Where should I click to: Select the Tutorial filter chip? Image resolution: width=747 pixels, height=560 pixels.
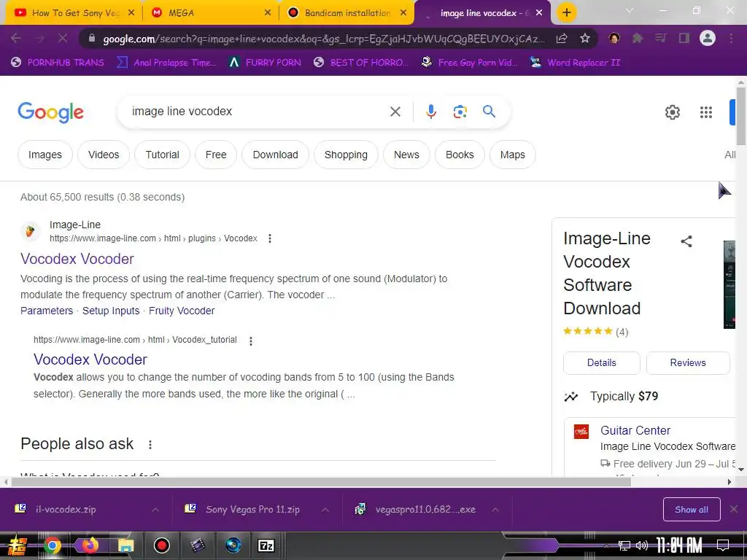[163, 155]
